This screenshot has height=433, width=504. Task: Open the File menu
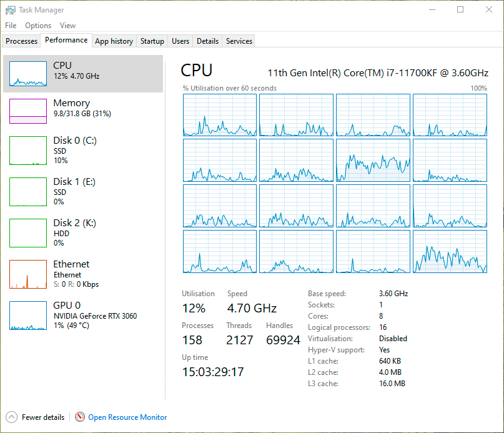[10, 26]
